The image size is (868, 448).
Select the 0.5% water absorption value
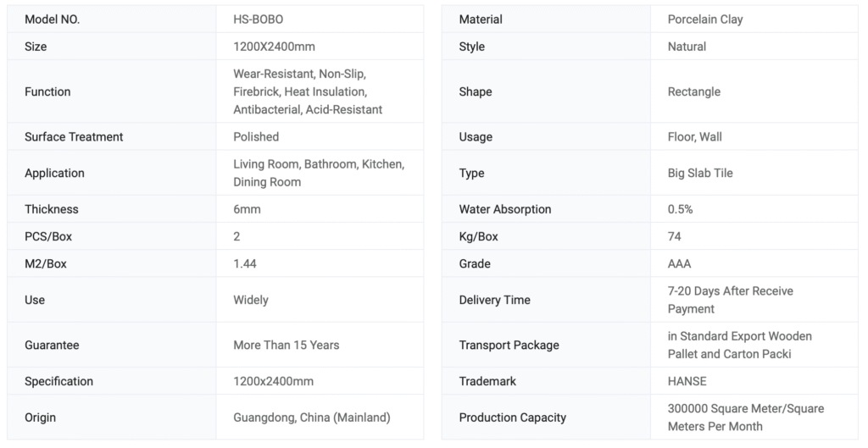(680, 209)
